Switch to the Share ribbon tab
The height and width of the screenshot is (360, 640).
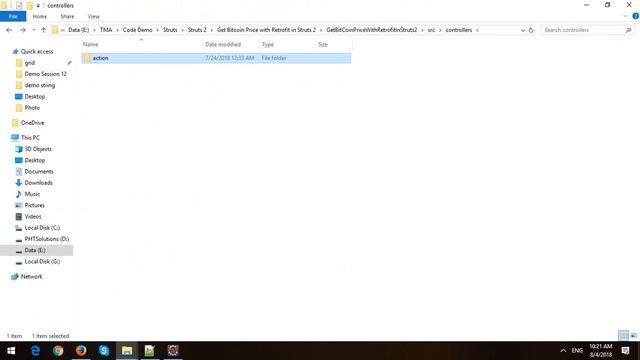[x=67, y=16]
